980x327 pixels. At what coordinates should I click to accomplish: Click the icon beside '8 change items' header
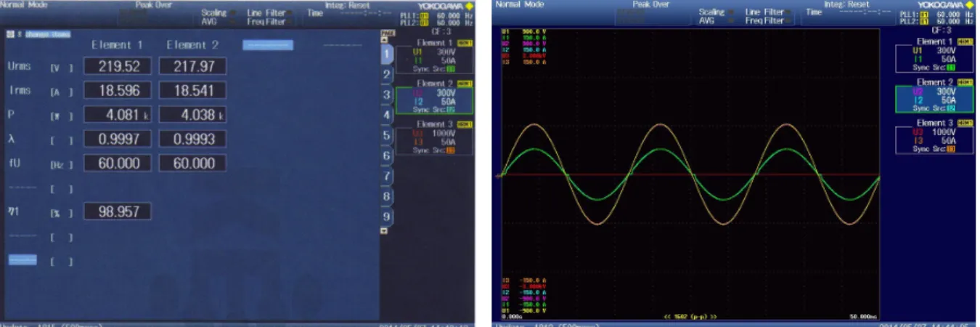pyautogui.click(x=10, y=33)
